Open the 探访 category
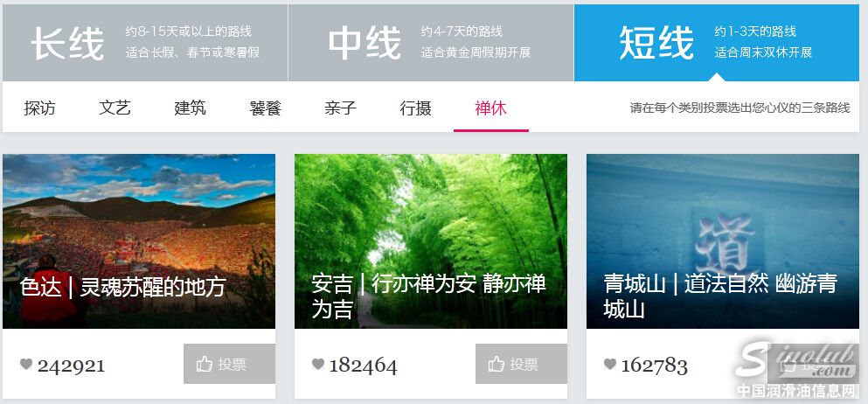Image resolution: width=868 pixels, height=404 pixels. [40, 108]
